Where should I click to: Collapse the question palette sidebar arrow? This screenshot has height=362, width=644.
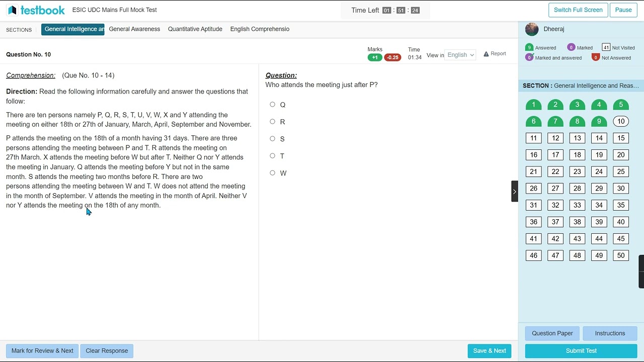515,191
